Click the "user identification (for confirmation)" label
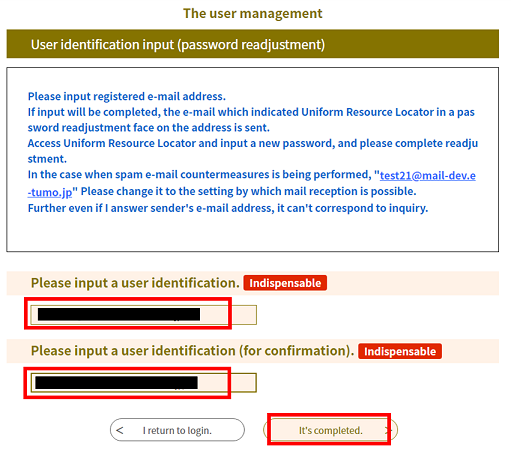The height and width of the screenshot is (461, 511). (x=192, y=351)
